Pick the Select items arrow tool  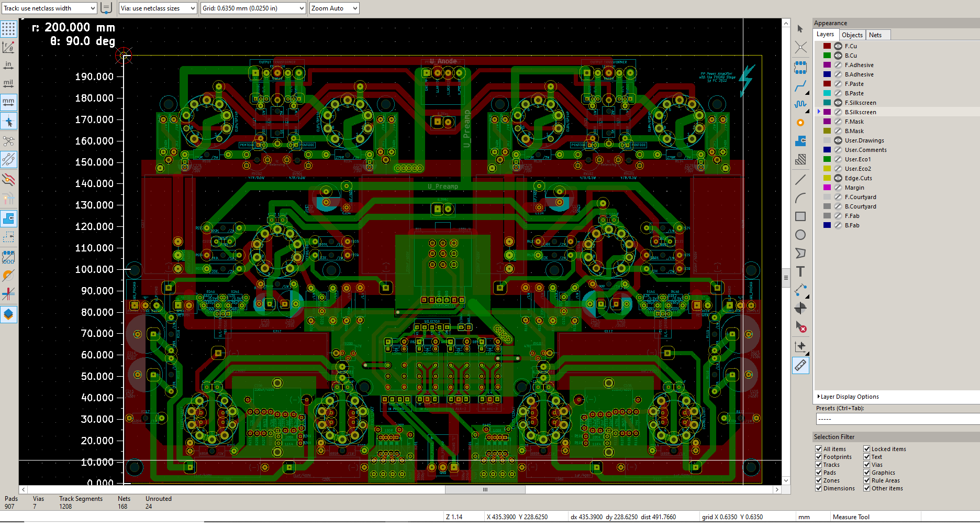800,29
